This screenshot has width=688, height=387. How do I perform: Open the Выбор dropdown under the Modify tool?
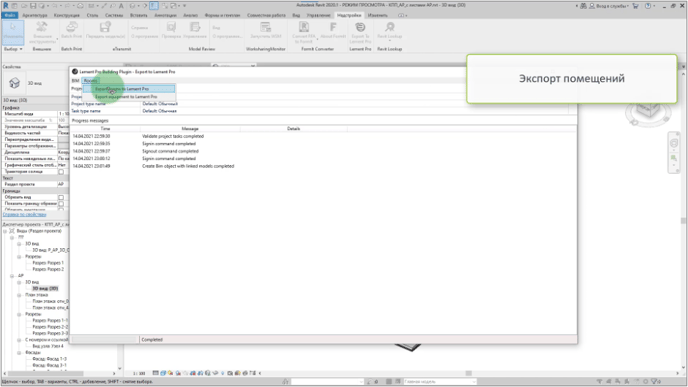[x=13, y=49]
